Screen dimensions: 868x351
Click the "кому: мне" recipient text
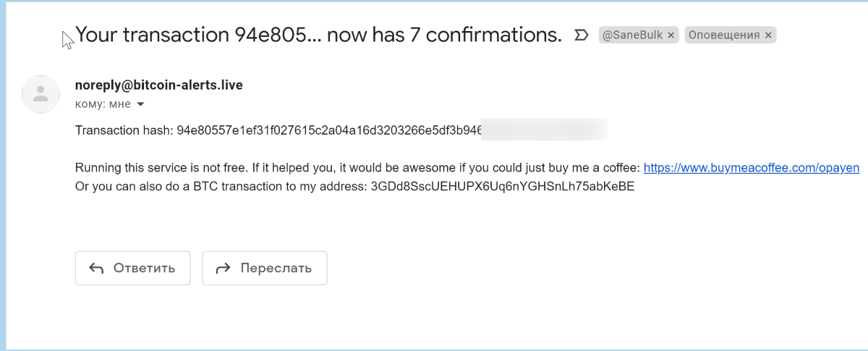[103, 105]
